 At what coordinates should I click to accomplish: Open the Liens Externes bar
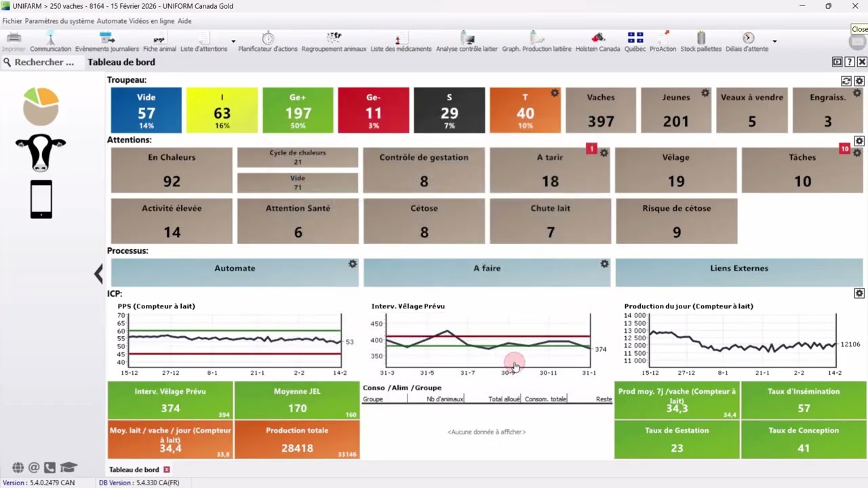pos(739,272)
